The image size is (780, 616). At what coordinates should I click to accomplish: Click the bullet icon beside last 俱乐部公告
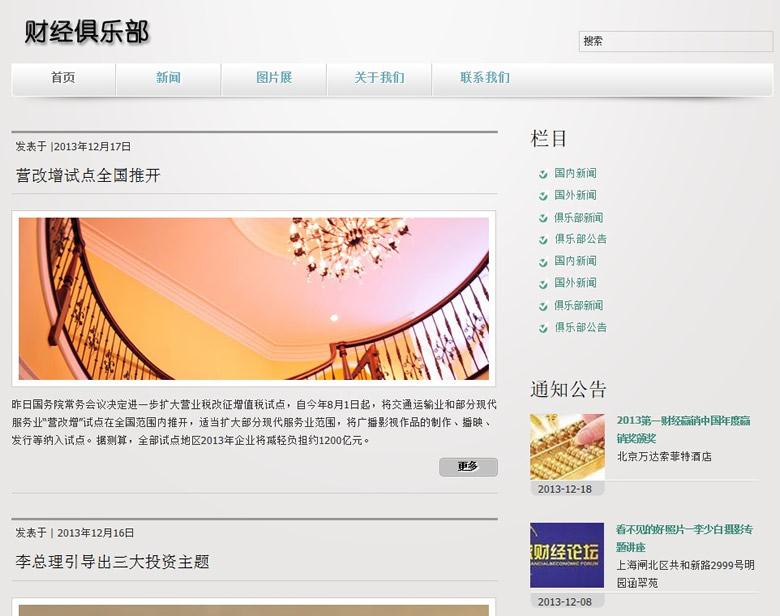click(543, 328)
